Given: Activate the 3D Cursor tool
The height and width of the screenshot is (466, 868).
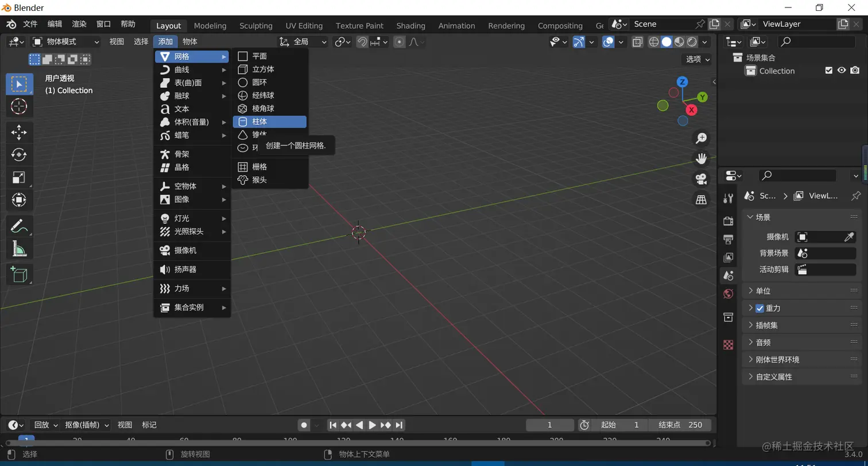Looking at the screenshot, I should [19, 106].
